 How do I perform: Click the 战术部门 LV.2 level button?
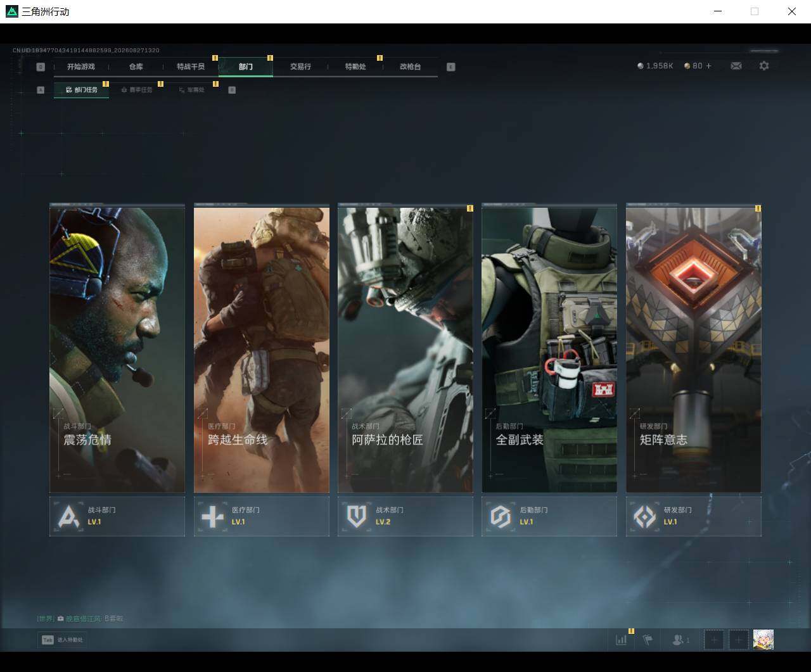405,516
